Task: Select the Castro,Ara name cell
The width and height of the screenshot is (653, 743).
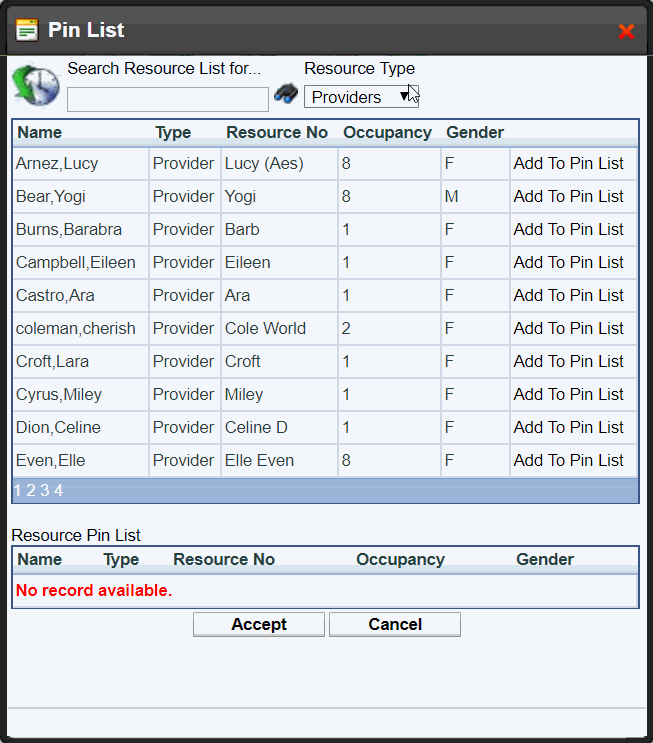Action: click(x=81, y=295)
